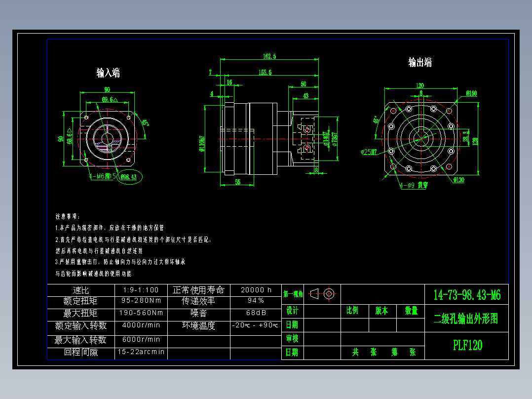Click the 162.5 overall length dimension
Viewport: 532px width, 399px height.
point(268,56)
